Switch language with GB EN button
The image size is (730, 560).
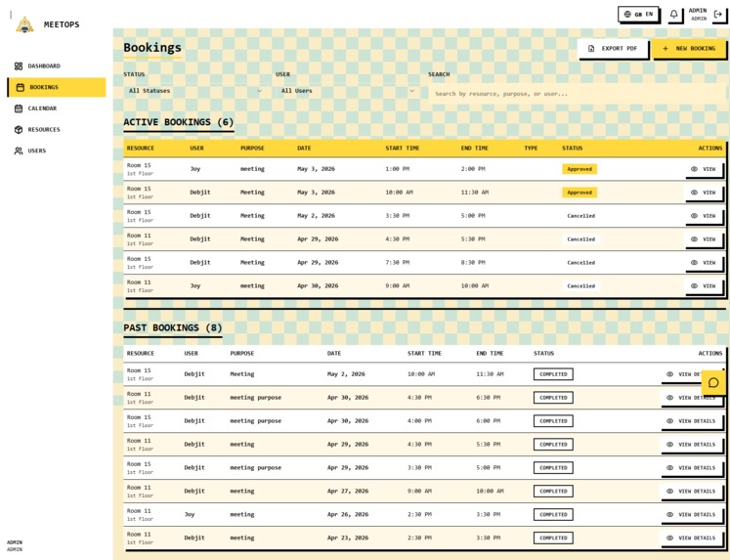pyautogui.click(x=638, y=14)
